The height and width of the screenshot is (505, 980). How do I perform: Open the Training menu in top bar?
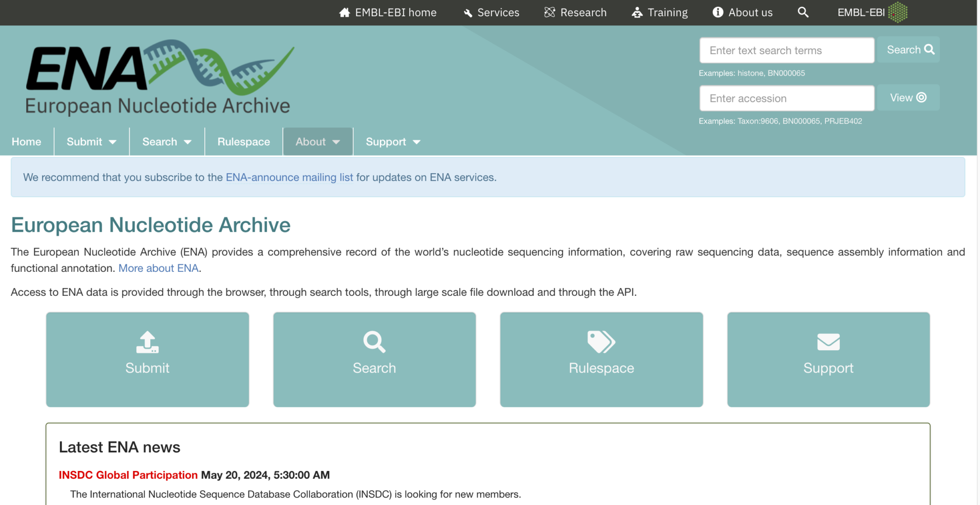(659, 12)
